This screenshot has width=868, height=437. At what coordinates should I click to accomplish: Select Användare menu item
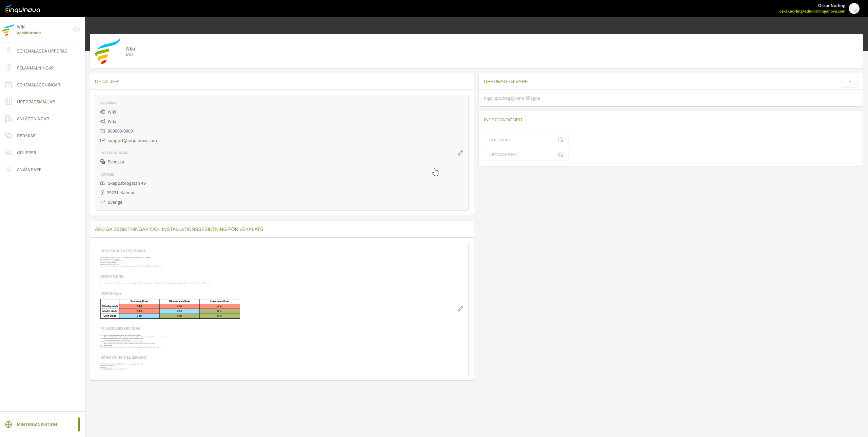pyautogui.click(x=29, y=170)
